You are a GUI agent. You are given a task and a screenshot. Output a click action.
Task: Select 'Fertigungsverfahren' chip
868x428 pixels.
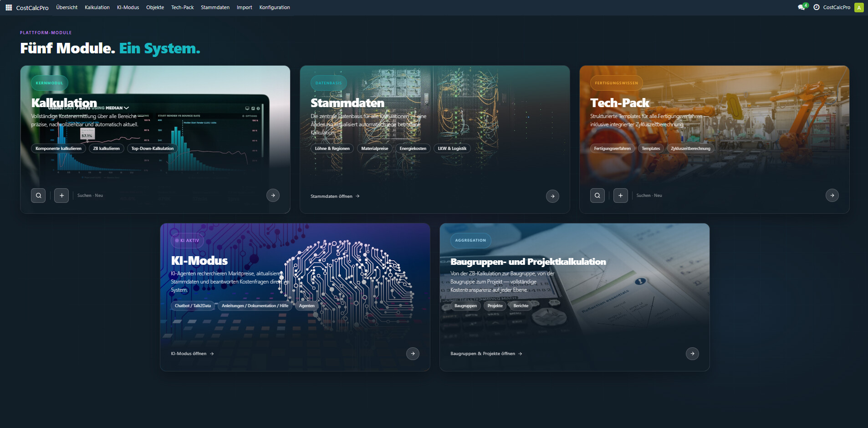[612, 149]
